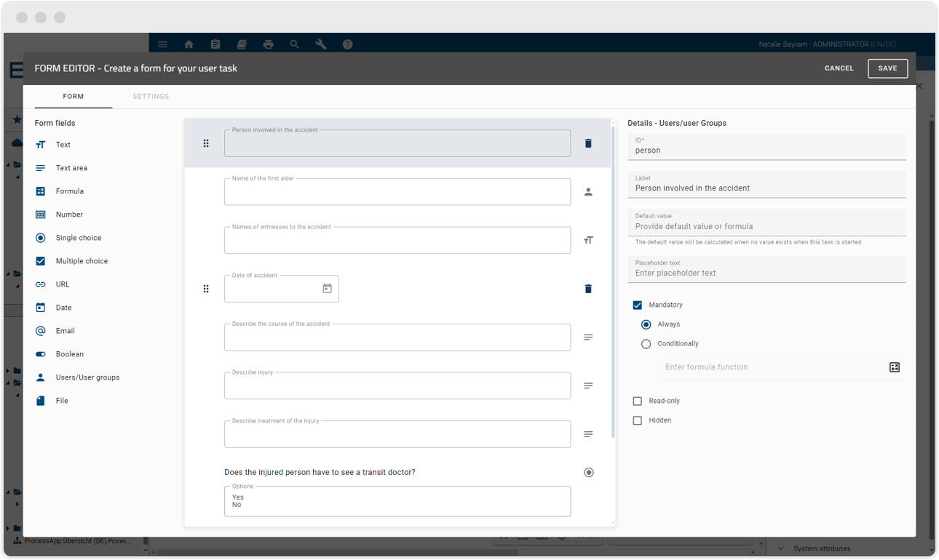Uncheck the Mandatory checkbox
This screenshot has height=560, width=939.
point(638,305)
